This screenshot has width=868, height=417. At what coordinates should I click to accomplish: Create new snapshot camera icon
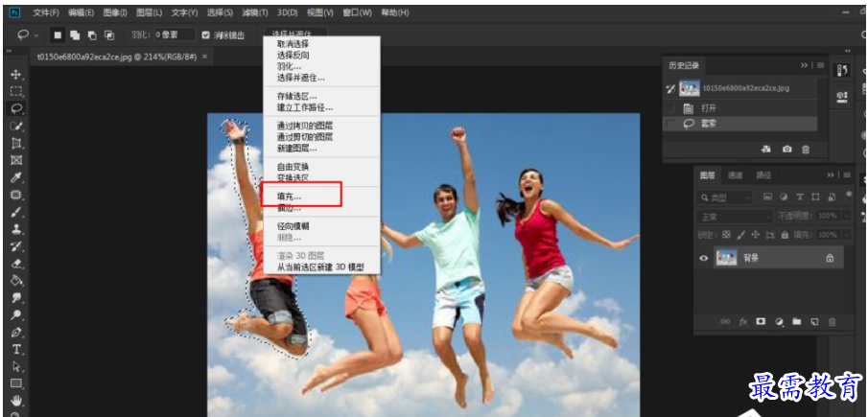click(x=786, y=150)
